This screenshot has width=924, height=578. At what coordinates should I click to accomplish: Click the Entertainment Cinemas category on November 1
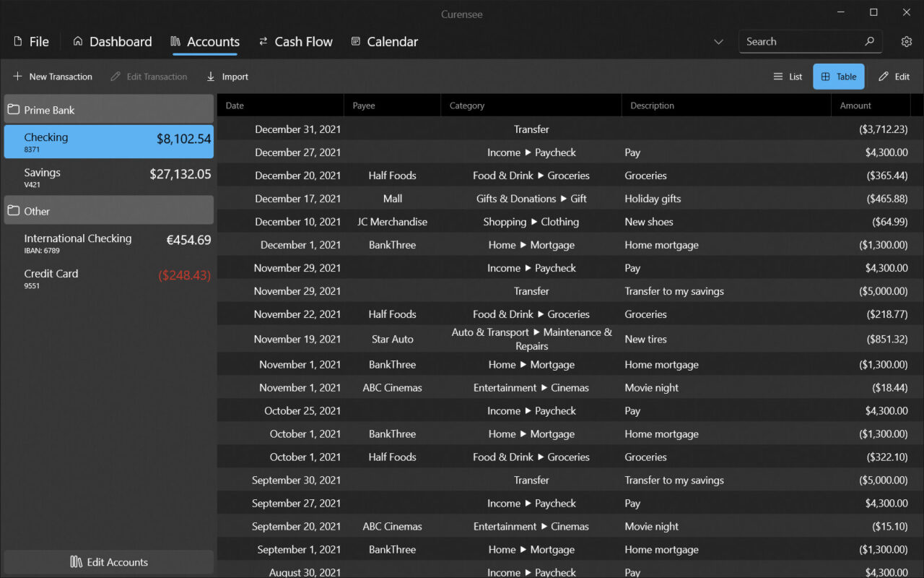[x=531, y=388]
